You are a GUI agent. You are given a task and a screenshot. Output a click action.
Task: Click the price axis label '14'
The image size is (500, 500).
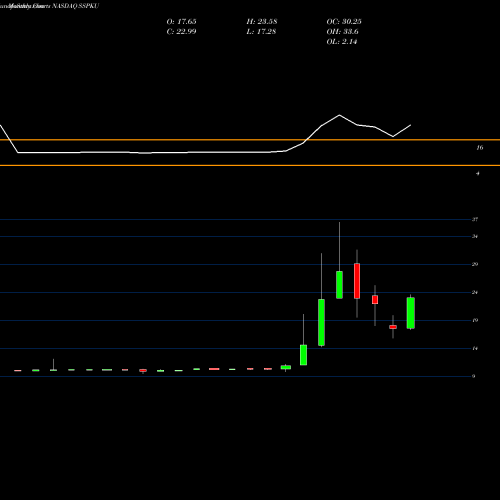pos(475,348)
